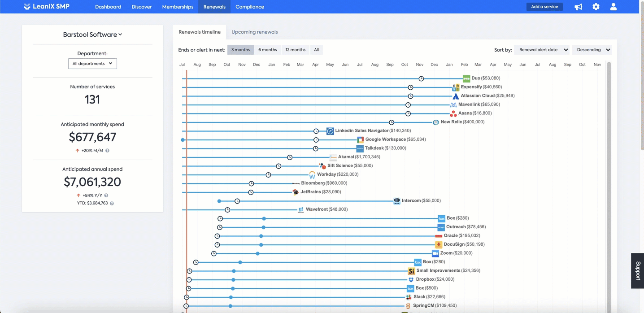Screen dimensions: 644x313
Task: Switch to Renewals timeline tab
Action: (x=200, y=32)
